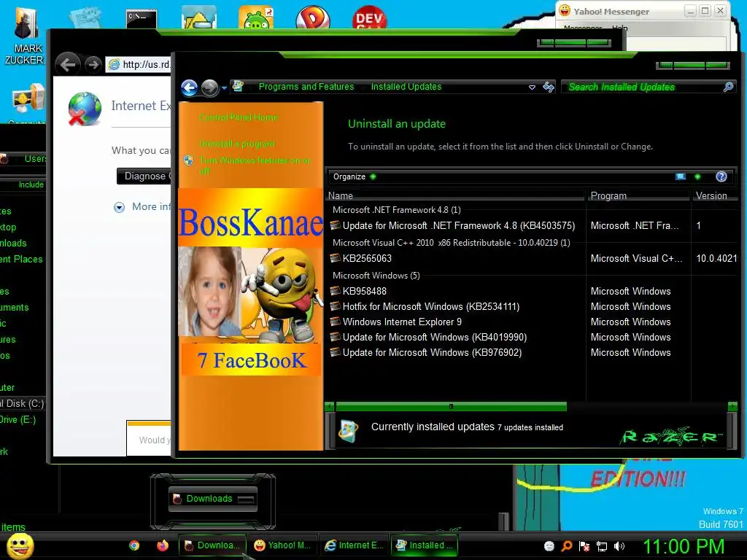
Task: Open Control Panel Home link
Action: (x=239, y=117)
